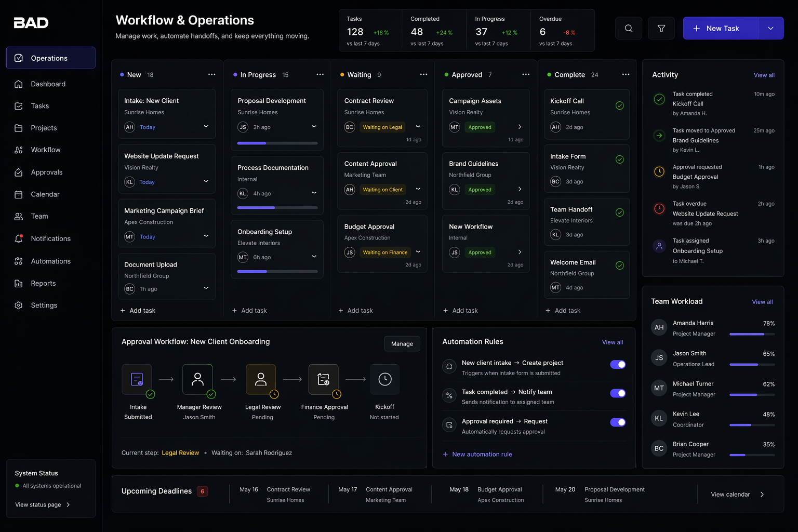Screen dimensions: 798x532
Task: Toggle check on Intake Form card
Action: pos(620,159)
